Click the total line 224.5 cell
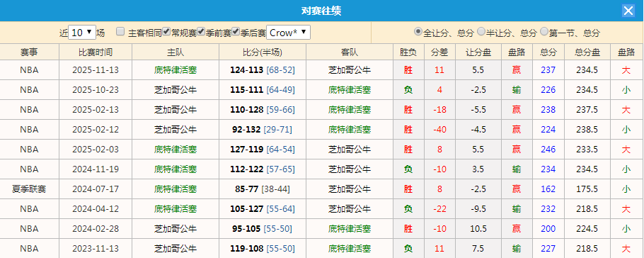644x258 pixels. (x=587, y=229)
